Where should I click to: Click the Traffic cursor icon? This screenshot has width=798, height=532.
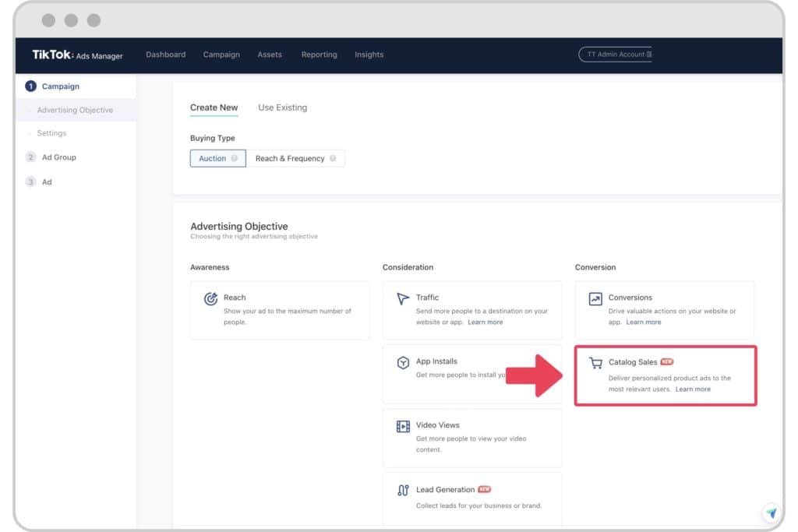403,298
